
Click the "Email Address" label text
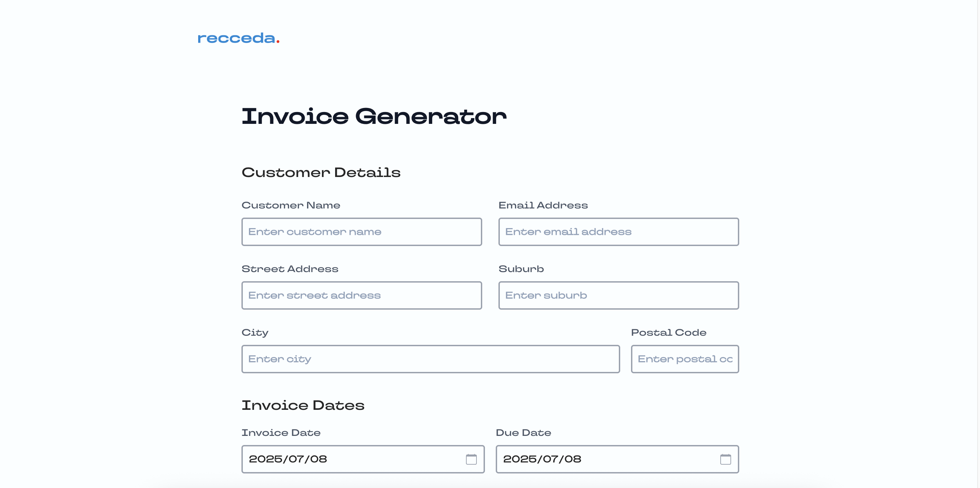[543, 205]
